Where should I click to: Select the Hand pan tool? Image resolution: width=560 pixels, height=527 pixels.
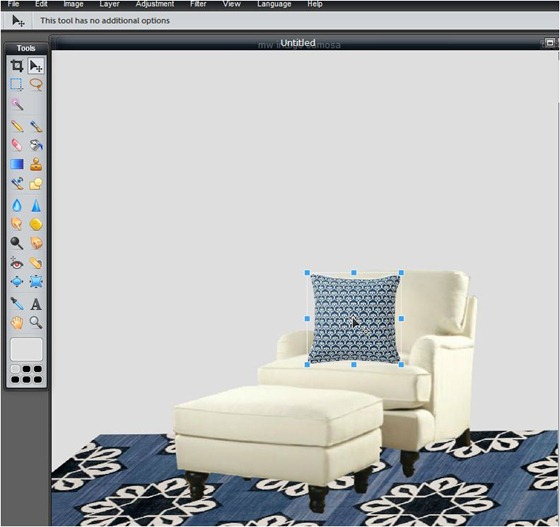(x=16, y=322)
